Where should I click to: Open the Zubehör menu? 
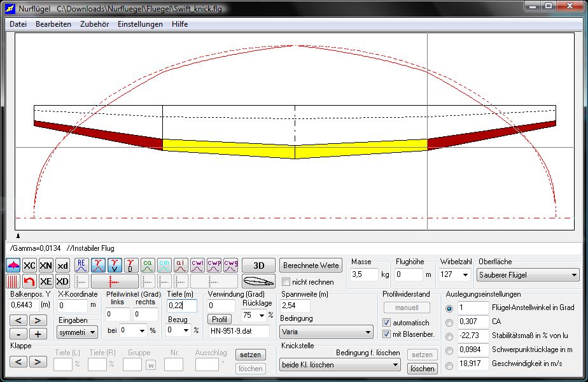94,24
